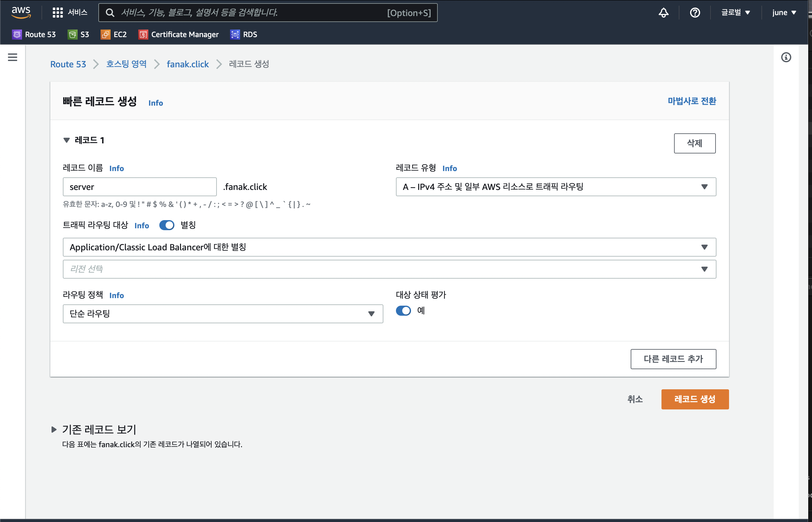Open S3 shortcut in favorites bar
This screenshot has width=812, height=522.
79,34
